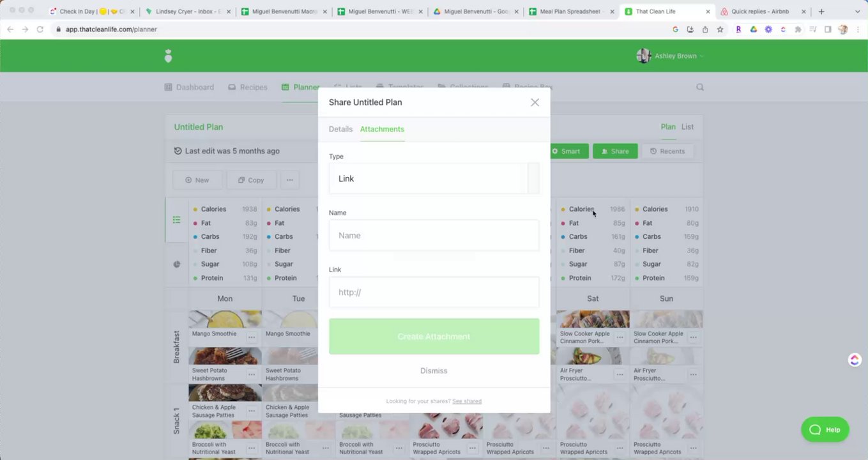Click the Create Attachment button

(434, 337)
